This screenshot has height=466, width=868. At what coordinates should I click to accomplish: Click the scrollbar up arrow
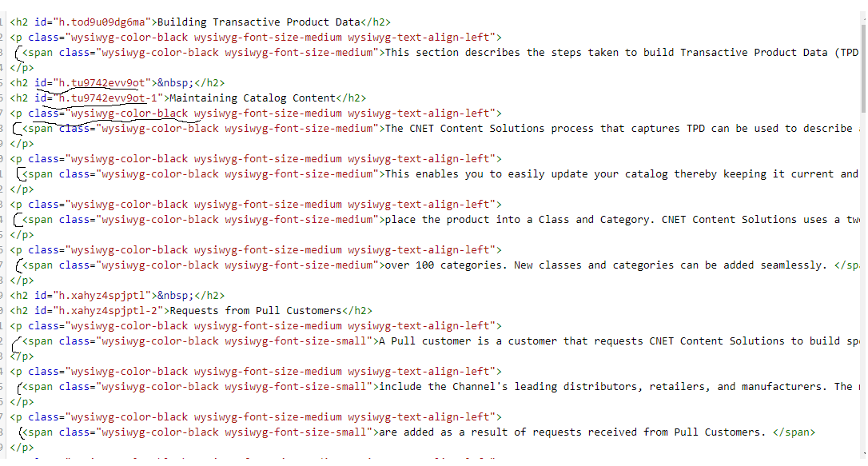tap(863, 19)
